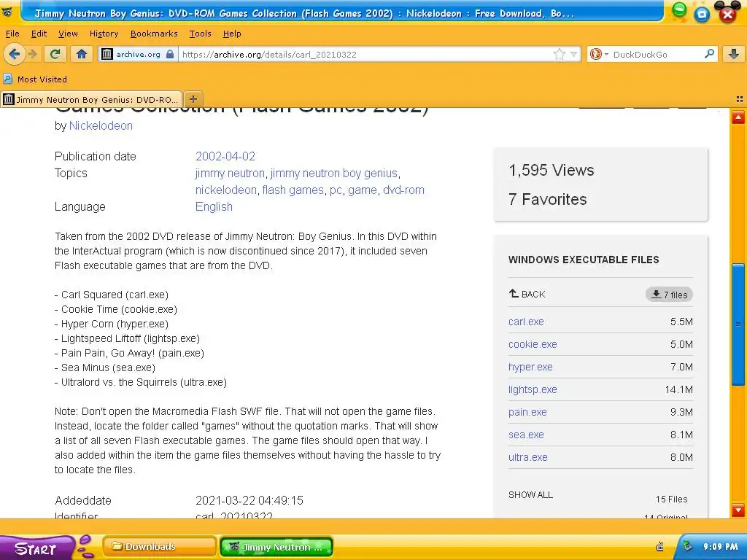Screen dimensions: 747x560
Task: Click the left tray icon near the taskbar buttons
Action: pos(659,547)
